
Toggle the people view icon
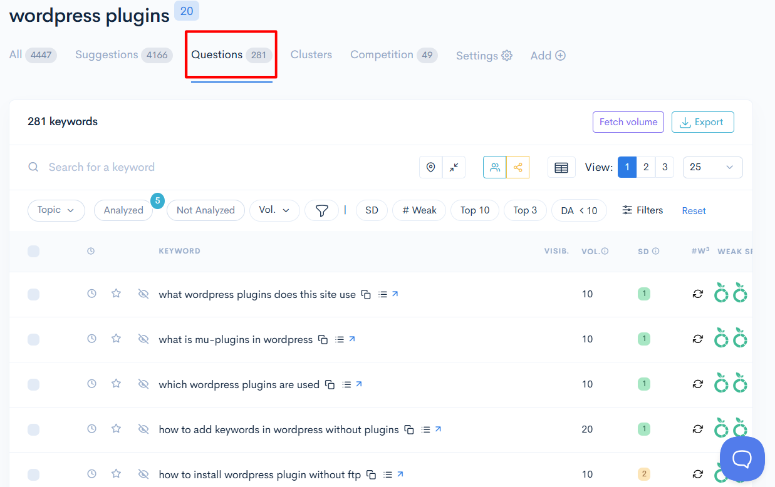[495, 167]
